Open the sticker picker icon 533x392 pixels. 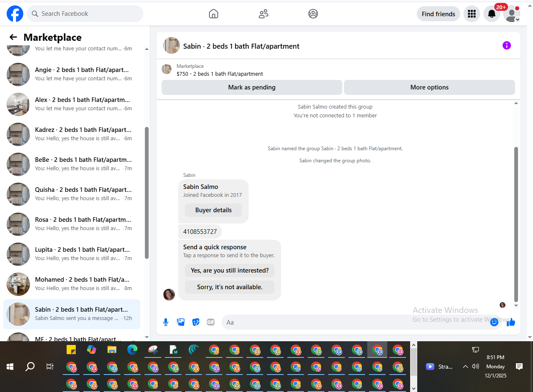196,322
